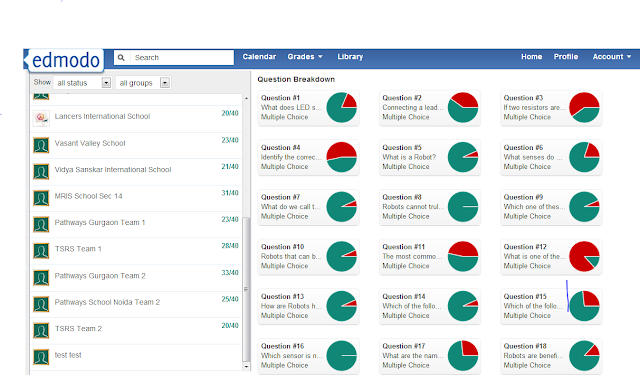Click Question #16 pie chart

tap(342, 356)
